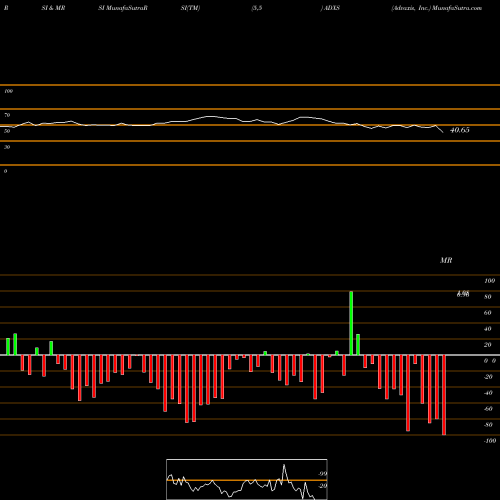
Task: Click the end of the white RSI line
Action: click(x=443, y=133)
